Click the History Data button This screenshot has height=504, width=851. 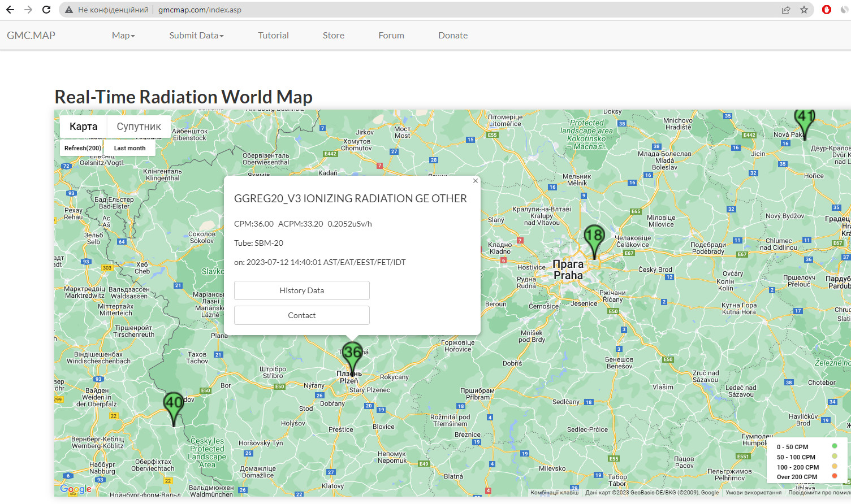click(301, 290)
